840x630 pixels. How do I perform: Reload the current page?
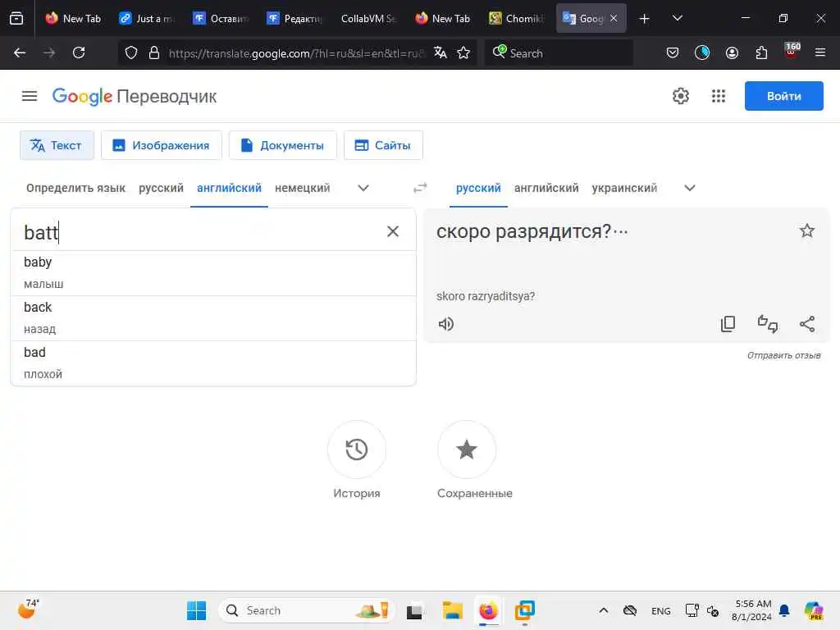coord(79,52)
